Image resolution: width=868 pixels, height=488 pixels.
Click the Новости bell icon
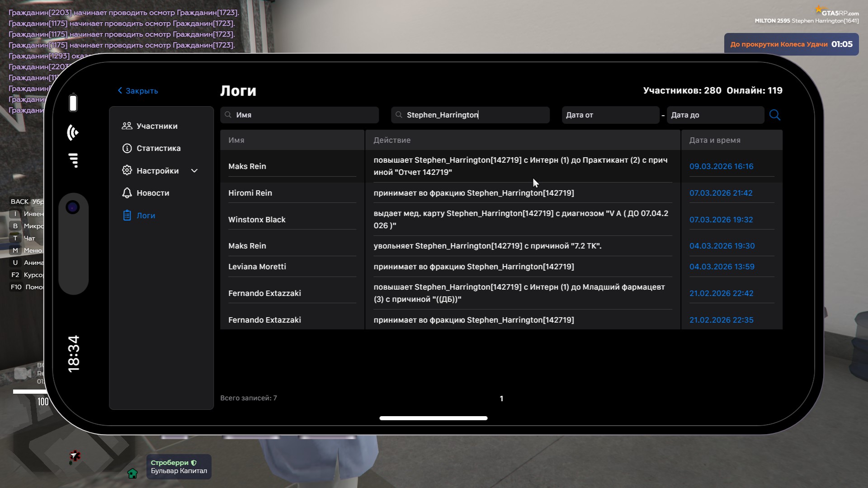tap(127, 193)
